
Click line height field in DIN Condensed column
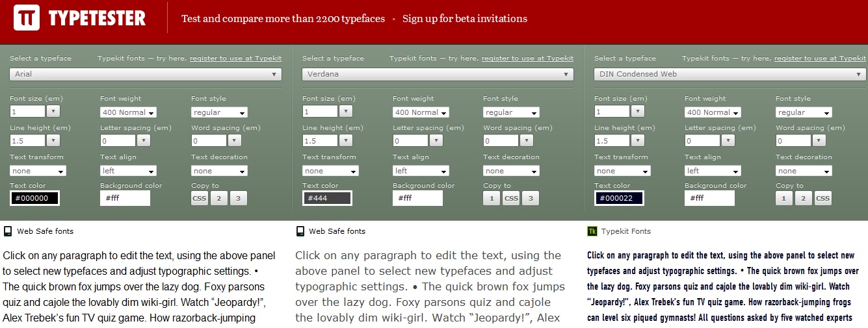tap(612, 140)
